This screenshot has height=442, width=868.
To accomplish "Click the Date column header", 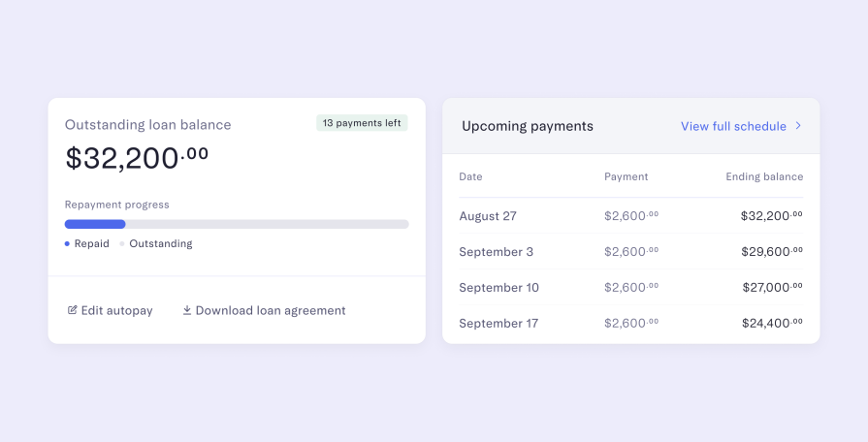I will point(470,176).
